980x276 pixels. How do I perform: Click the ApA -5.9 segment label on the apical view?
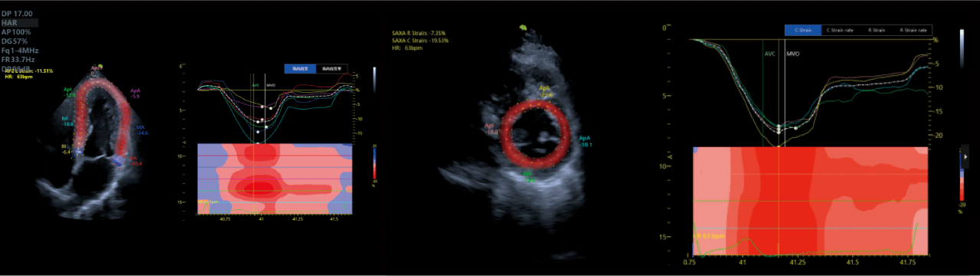point(136,93)
